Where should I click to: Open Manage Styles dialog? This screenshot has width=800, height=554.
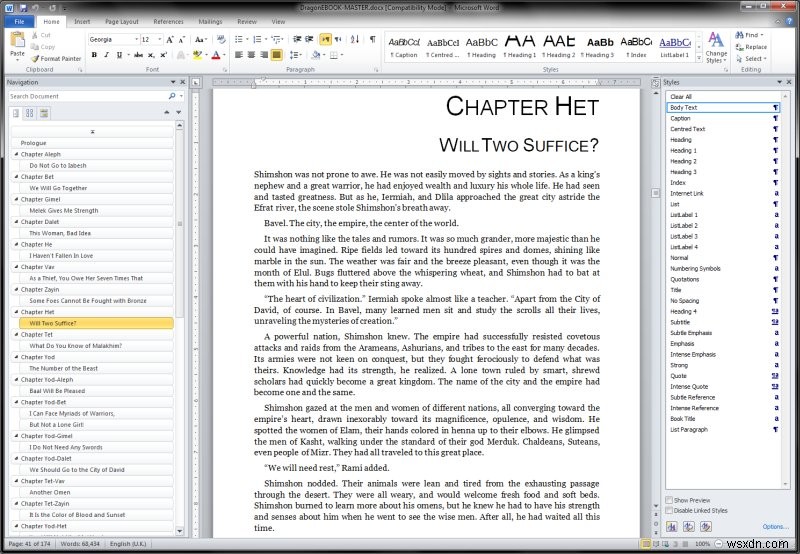pos(706,526)
